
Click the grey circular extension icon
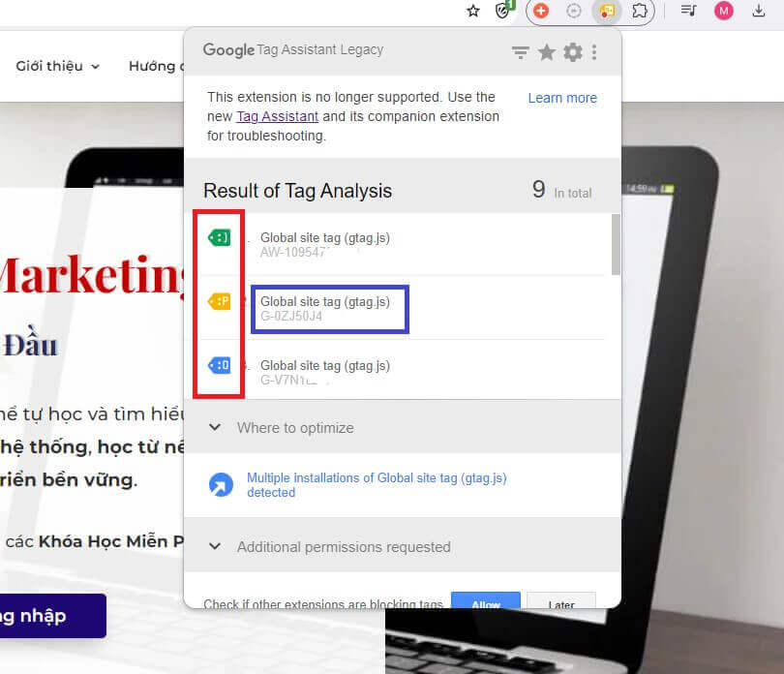[574, 11]
